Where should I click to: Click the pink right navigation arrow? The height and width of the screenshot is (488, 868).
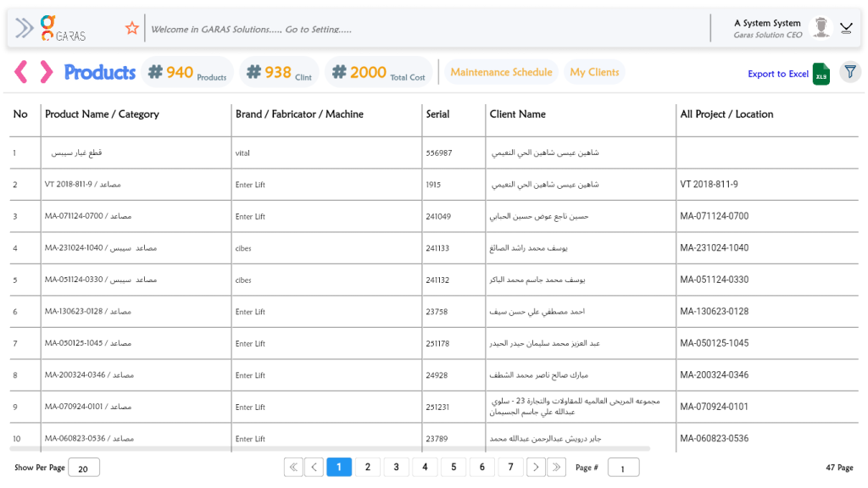pyautogui.click(x=46, y=73)
